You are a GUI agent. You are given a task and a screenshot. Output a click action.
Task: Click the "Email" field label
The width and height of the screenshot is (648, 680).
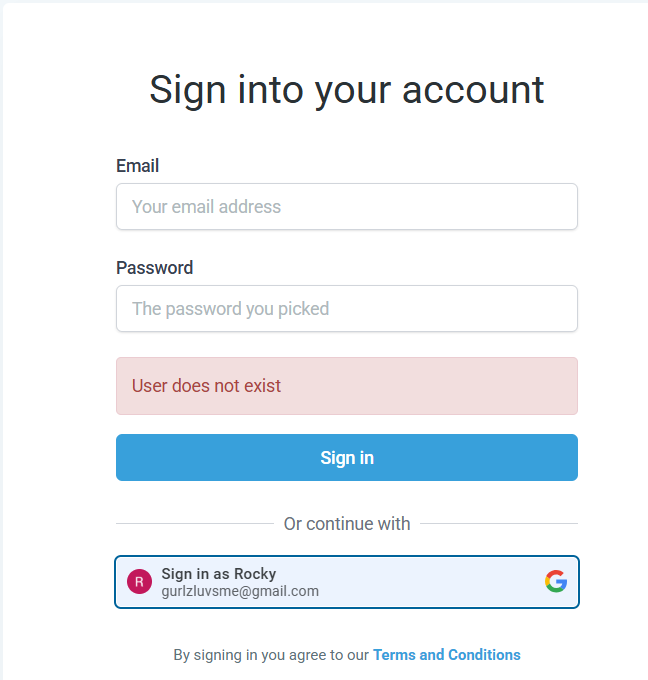137,166
